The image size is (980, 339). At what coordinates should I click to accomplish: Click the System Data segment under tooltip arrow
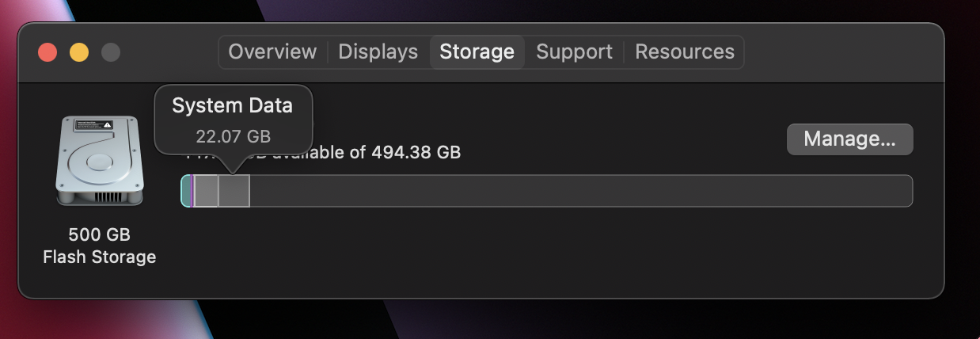click(234, 192)
